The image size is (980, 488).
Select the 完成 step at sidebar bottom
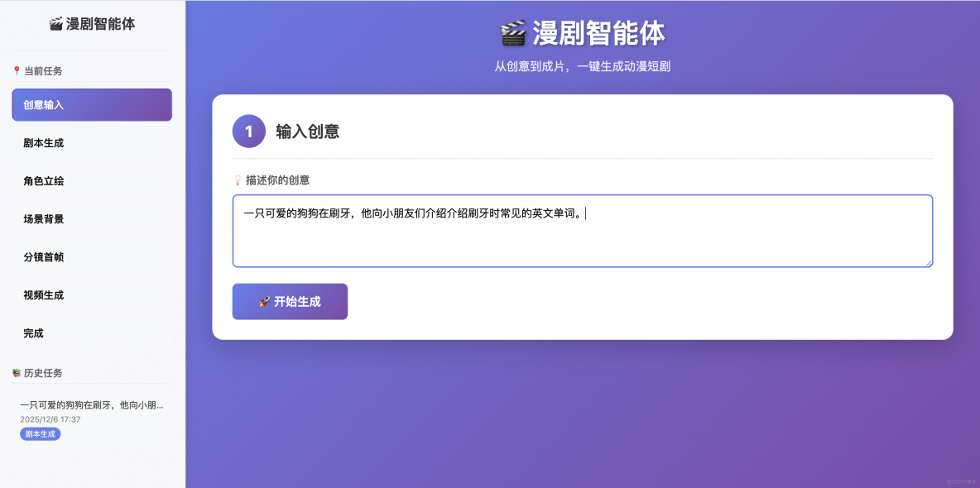91,333
